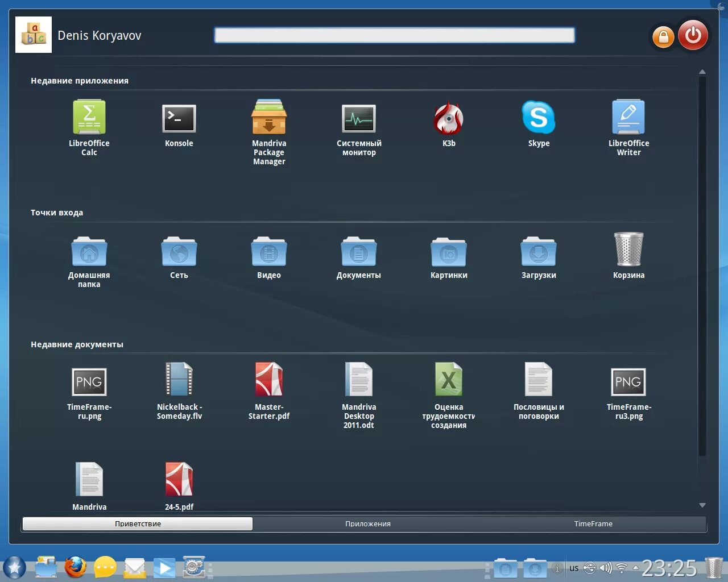The width and height of the screenshot is (728, 582).
Task: Click the Недавние документы heading
Action: coord(77,344)
